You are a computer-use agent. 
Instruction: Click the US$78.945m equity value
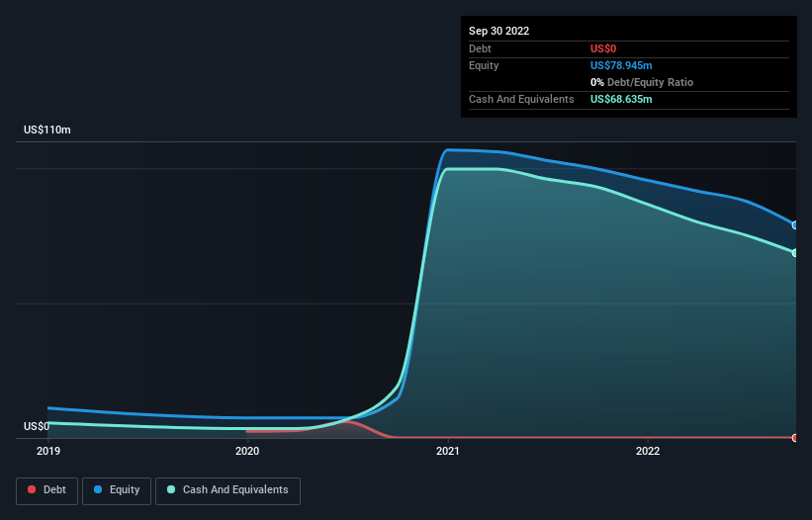coord(621,65)
